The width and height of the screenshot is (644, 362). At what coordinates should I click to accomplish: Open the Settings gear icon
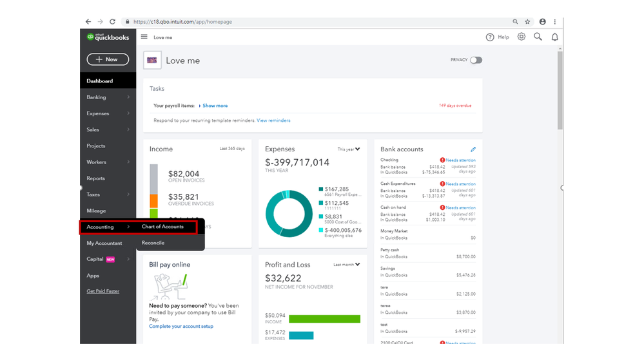(522, 37)
